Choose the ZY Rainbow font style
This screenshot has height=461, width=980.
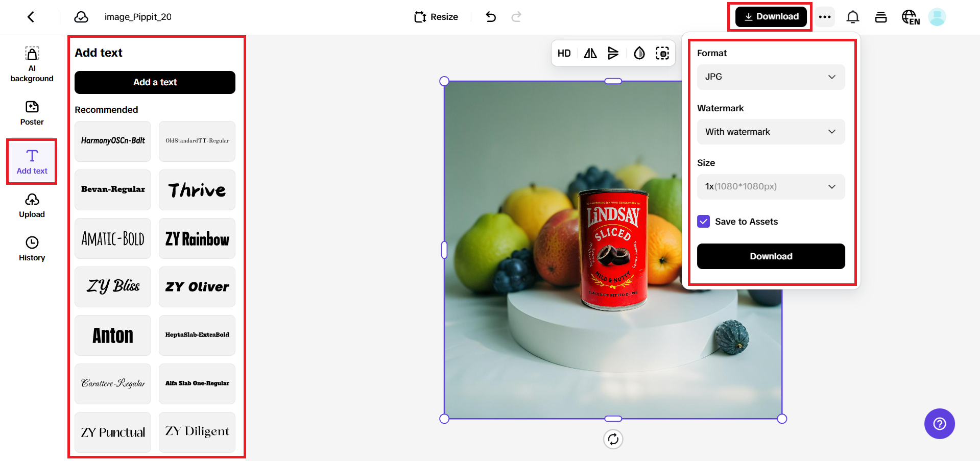(197, 238)
